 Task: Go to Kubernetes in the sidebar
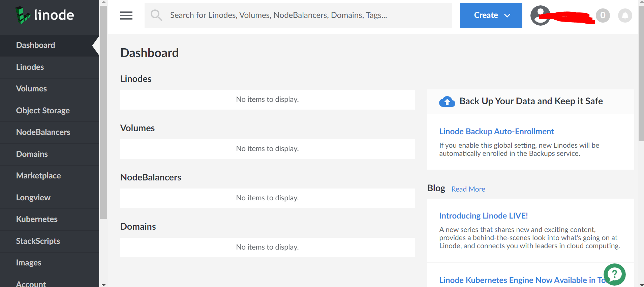click(x=37, y=219)
